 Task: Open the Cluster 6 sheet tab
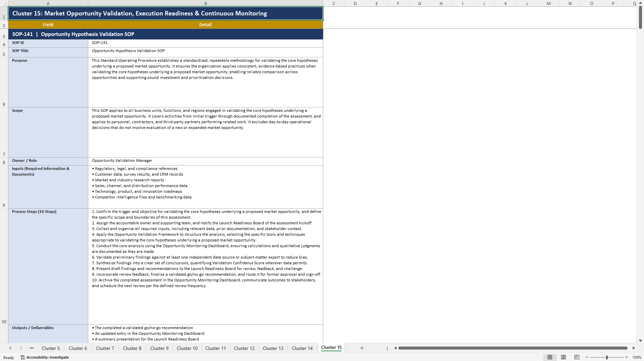click(x=78, y=348)
